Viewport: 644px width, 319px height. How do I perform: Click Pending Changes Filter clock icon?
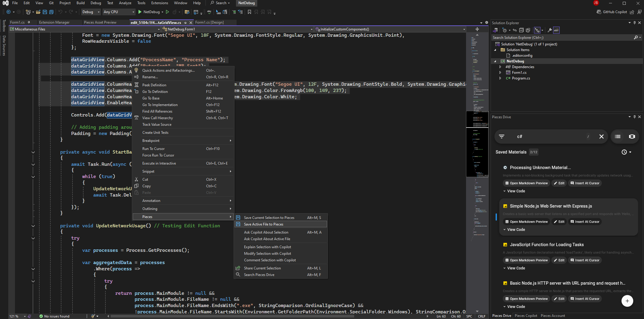coord(505,30)
